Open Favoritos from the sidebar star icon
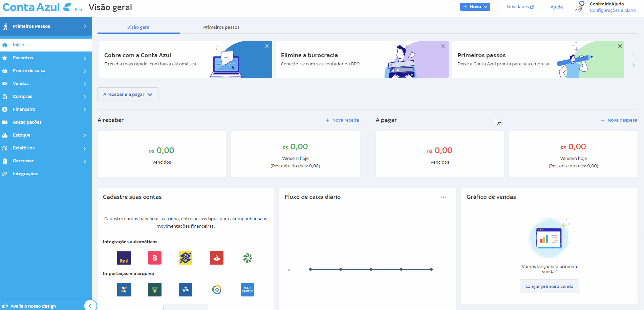This screenshot has height=310, width=644. click(x=5, y=58)
